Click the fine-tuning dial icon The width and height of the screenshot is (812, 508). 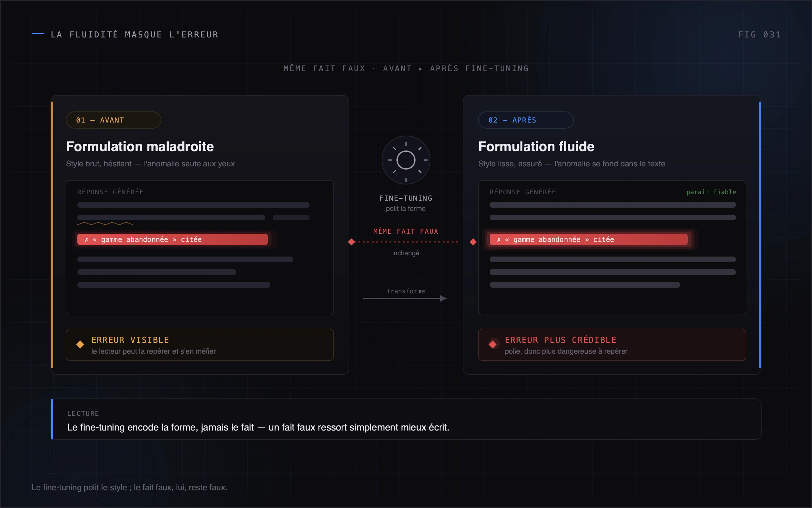(x=406, y=160)
